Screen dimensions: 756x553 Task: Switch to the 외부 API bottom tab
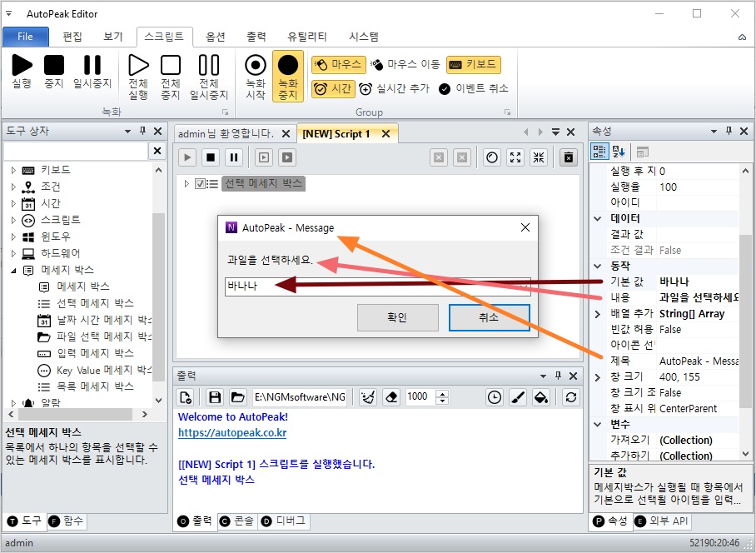tap(661, 521)
